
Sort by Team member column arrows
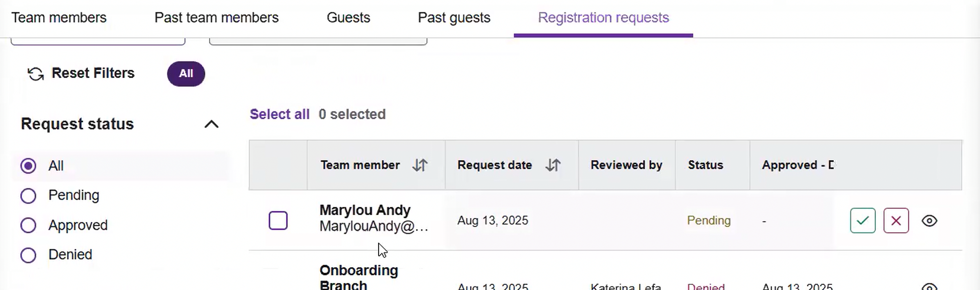pos(419,165)
